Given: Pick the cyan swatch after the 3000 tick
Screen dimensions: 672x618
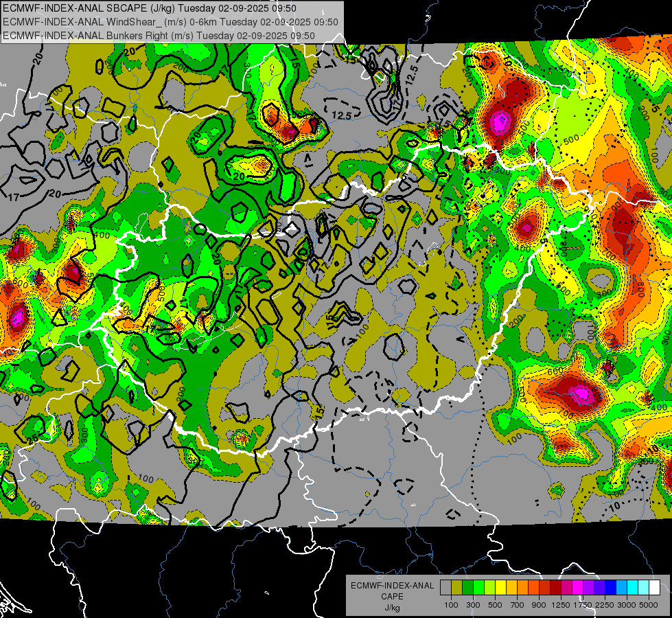Looking at the screenshot, I should (633, 587).
